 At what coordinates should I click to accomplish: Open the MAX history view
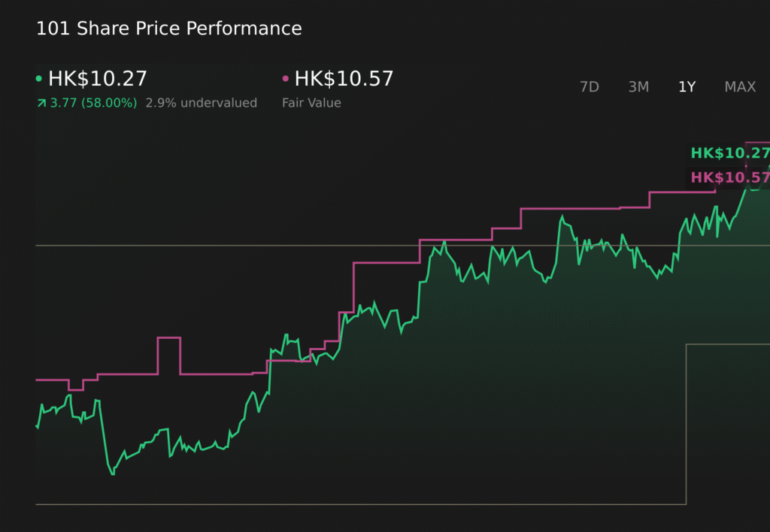[x=740, y=86]
